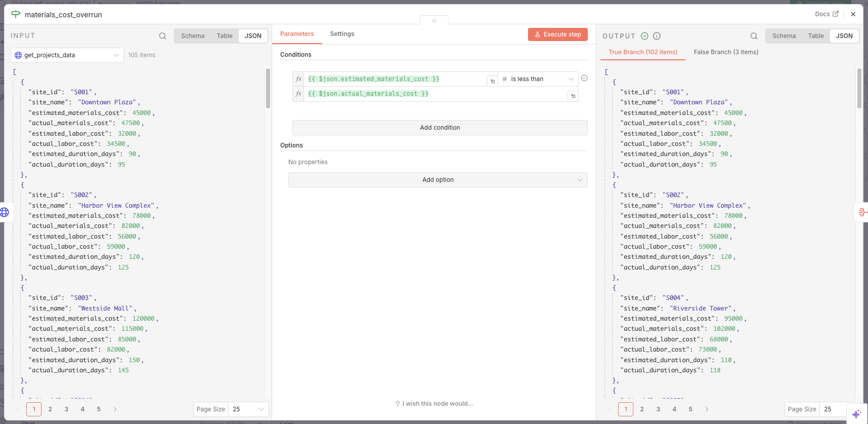868x424 pixels.
Task: Open Add option dropdown
Action: pos(438,180)
